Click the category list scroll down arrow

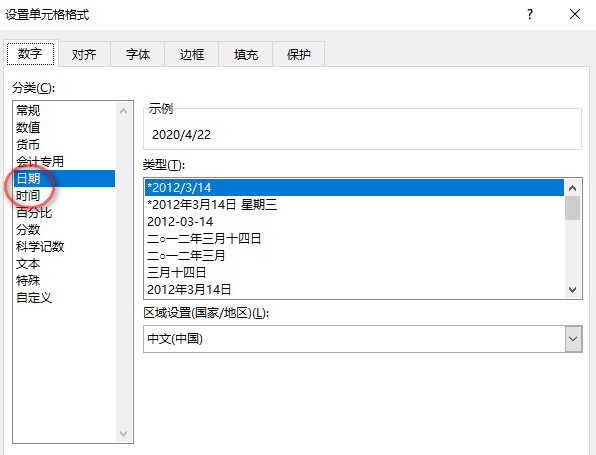[x=124, y=434]
